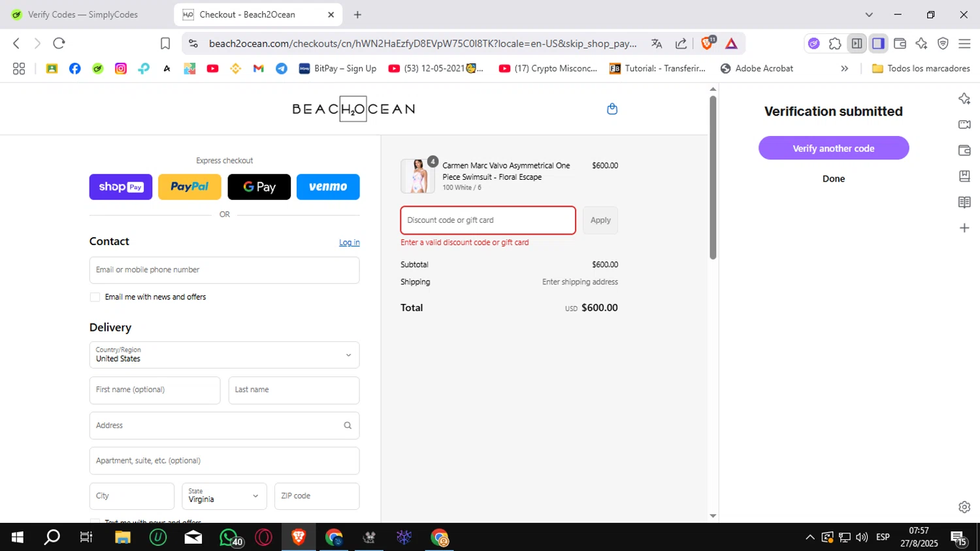Go back to previous page
Image resolution: width=980 pixels, height=551 pixels.
click(16, 43)
